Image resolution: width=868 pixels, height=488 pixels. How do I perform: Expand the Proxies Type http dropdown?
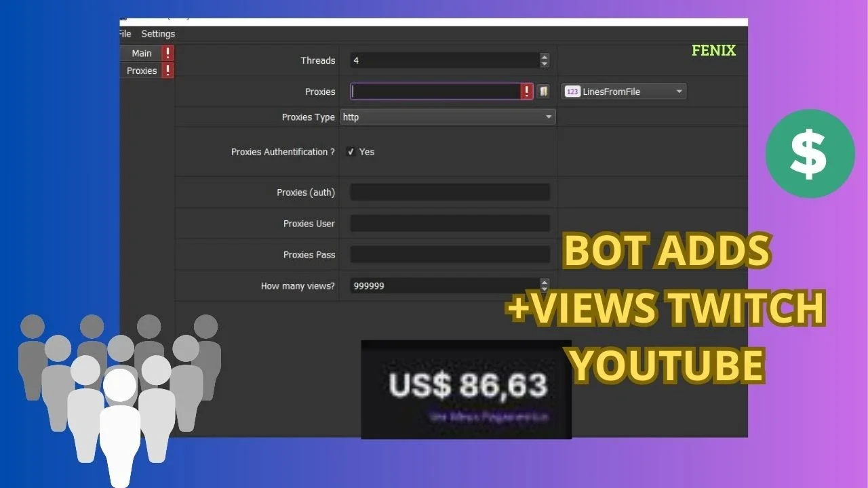448,117
